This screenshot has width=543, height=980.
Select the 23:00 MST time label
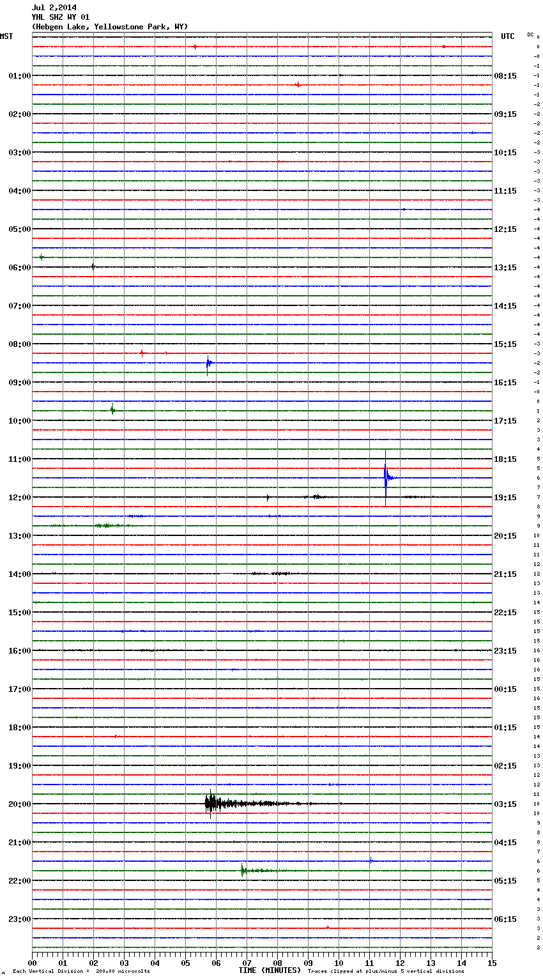(x=20, y=919)
